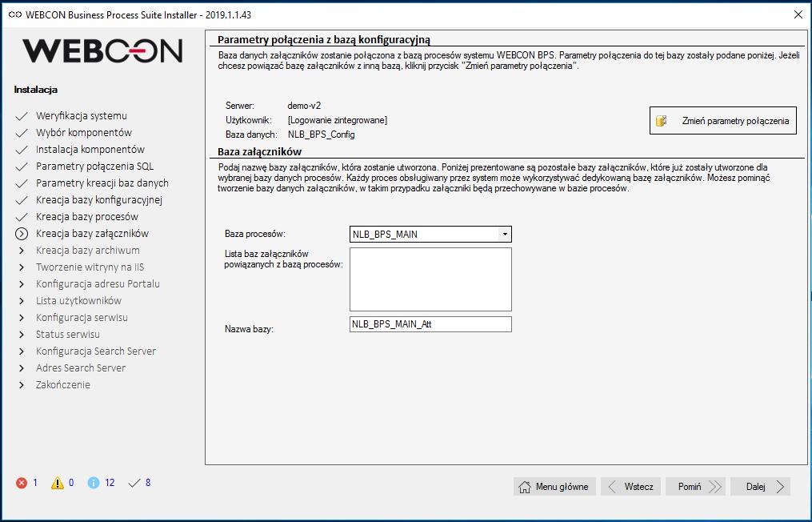Viewport: 812px width, 522px height.
Task: Click the checkmark next to Kreacja bazy konfiguracyjnej
Action: 22,200
